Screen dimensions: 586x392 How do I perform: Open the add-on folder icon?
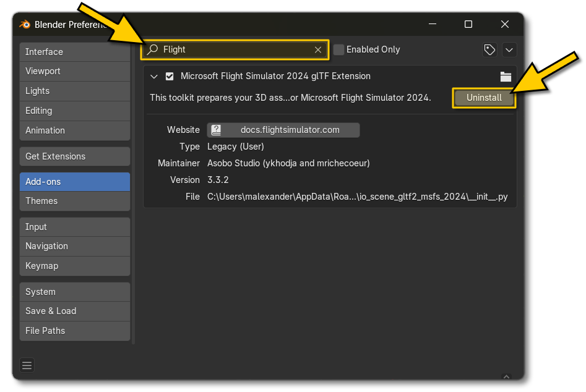pyautogui.click(x=506, y=77)
